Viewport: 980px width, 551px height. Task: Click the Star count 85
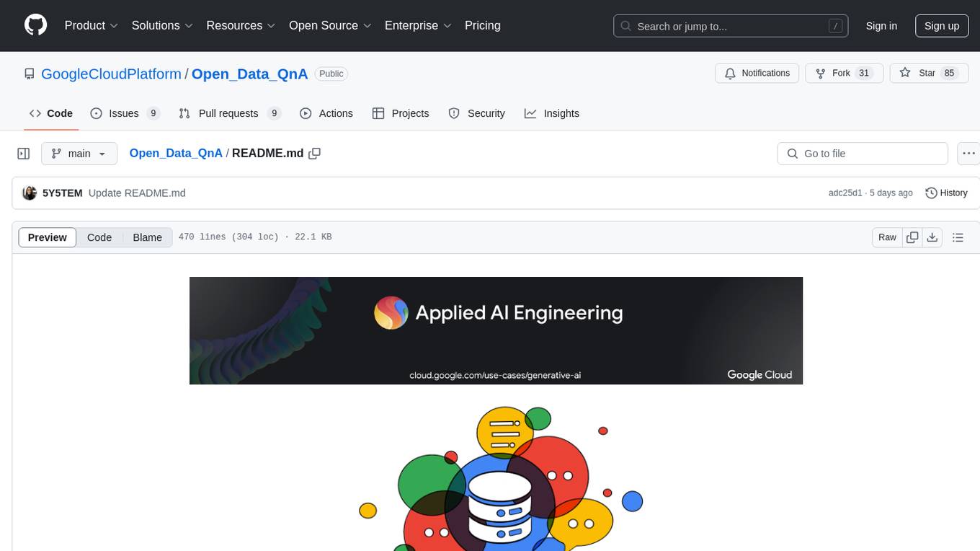pyautogui.click(x=949, y=73)
